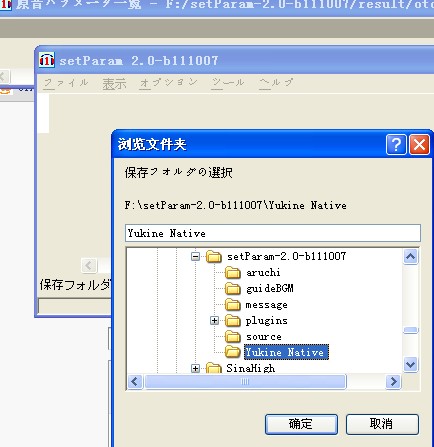Select the aruchi folder

click(x=263, y=273)
